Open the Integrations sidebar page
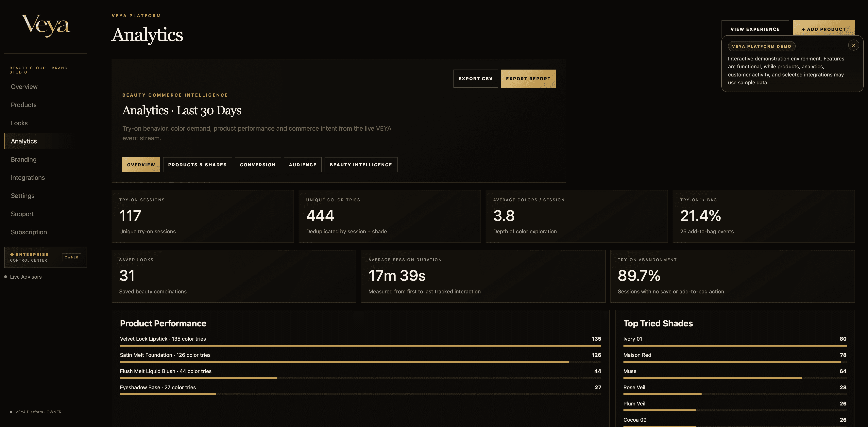Image resolution: width=868 pixels, height=427 pixels. click(x=28, y=178)
